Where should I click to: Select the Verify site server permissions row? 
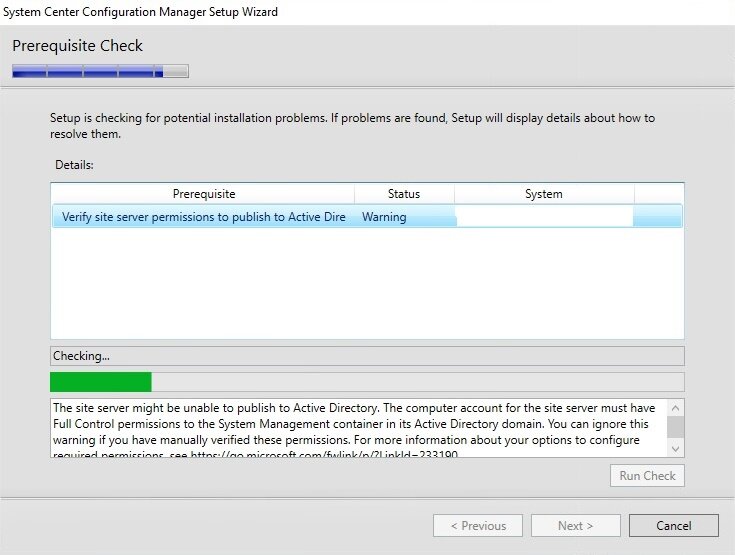367,217
